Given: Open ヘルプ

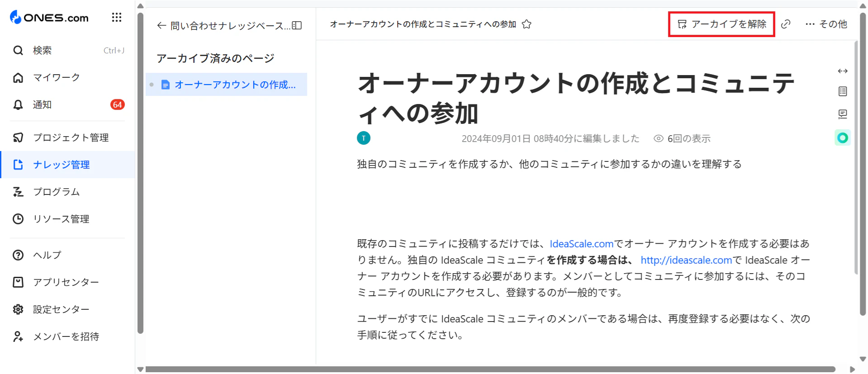Looking at the screenshot, I should click(68, 255).
